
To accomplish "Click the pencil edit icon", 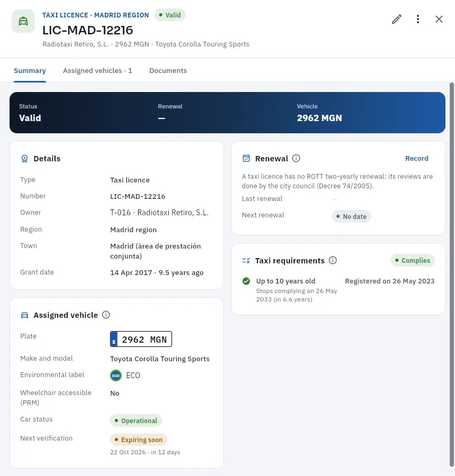I will pyautogui.click(x=397, y=19).
